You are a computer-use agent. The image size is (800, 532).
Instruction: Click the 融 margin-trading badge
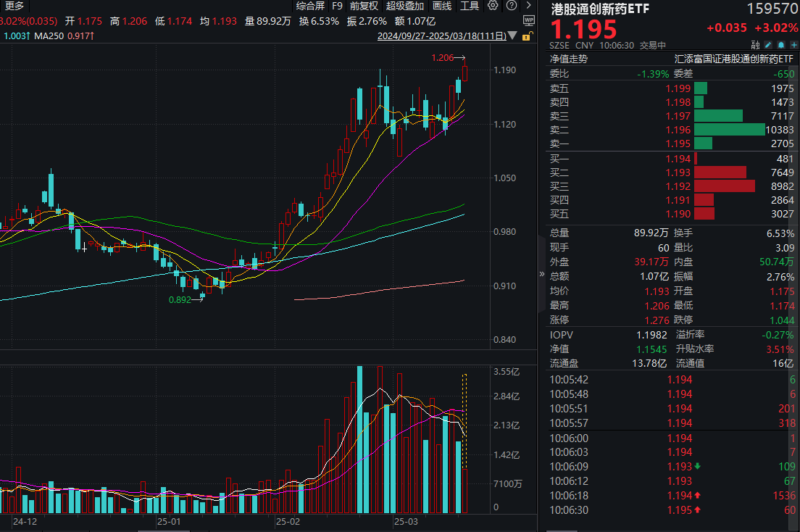point(757,45)
